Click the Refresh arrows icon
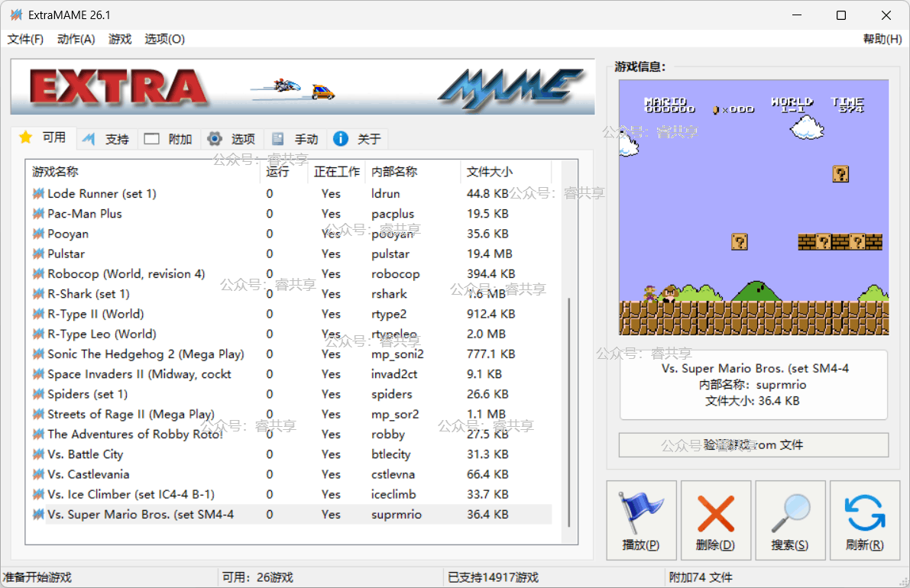Image resolution: width=910 pixels, height=588 pixels. point(864,512)
